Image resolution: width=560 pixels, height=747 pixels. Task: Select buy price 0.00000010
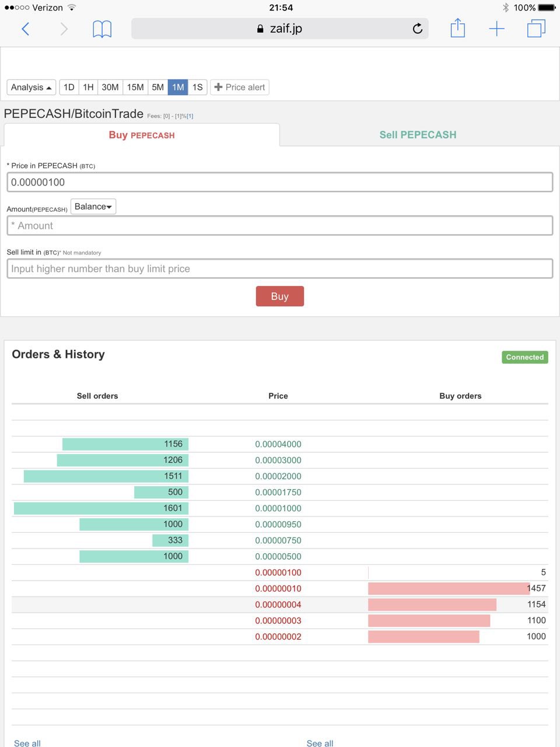278,588
